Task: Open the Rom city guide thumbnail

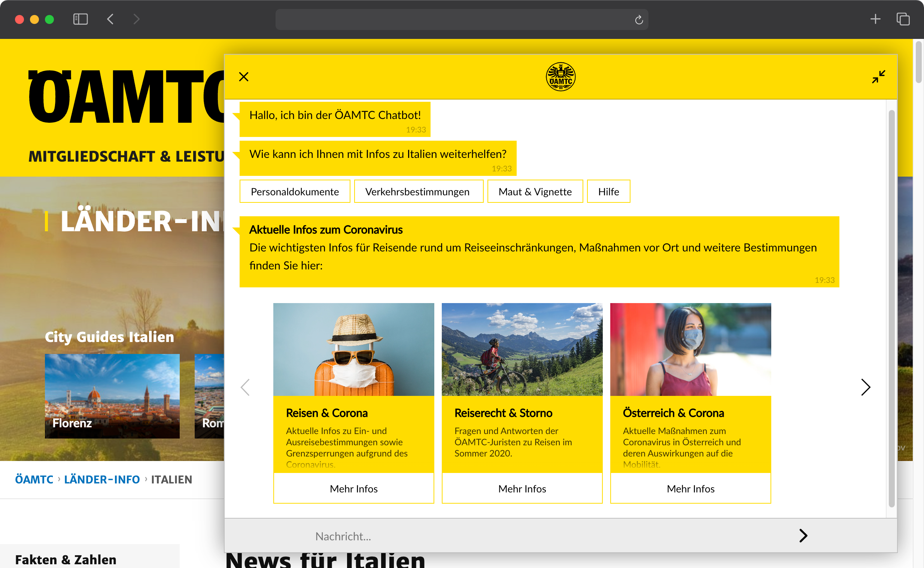Action: point(209,396)
